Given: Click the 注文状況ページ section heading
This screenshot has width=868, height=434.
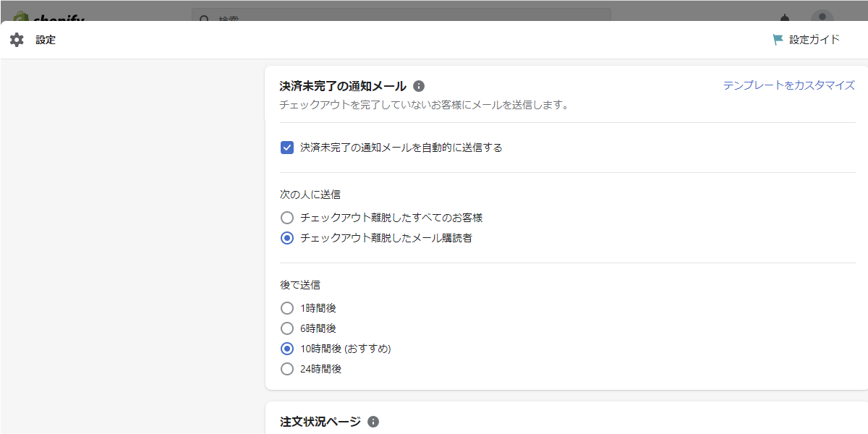Looking at the screenshot, I should pos(320,422).
